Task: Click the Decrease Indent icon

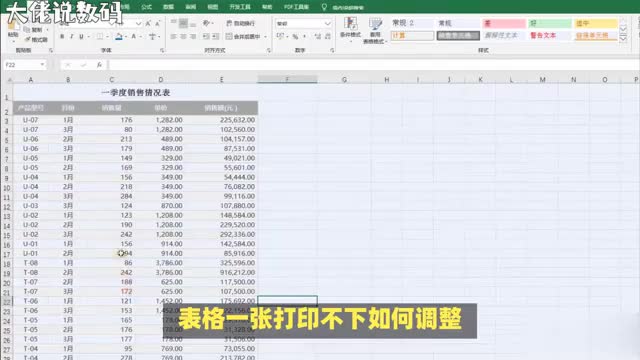Action: (206, 37)
